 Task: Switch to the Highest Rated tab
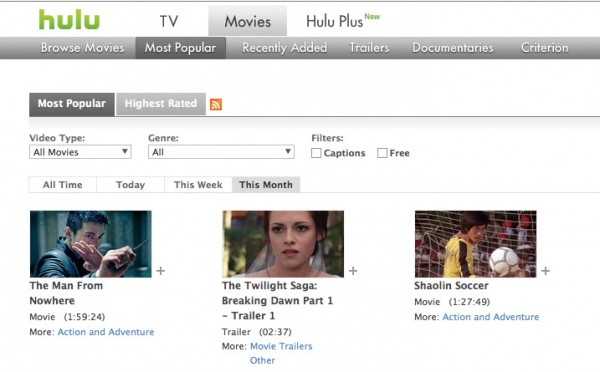161,104
